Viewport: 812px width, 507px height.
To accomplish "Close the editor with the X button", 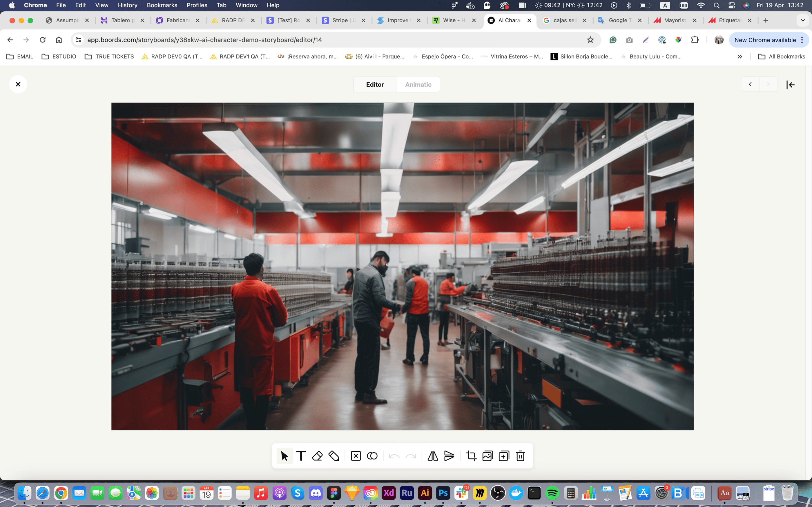I will coord(18,84).
